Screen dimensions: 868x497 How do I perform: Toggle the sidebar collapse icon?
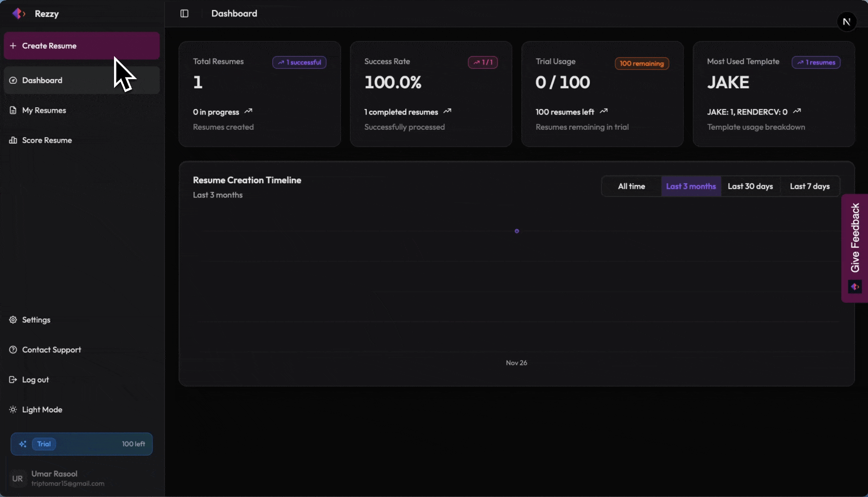[184, 14]
